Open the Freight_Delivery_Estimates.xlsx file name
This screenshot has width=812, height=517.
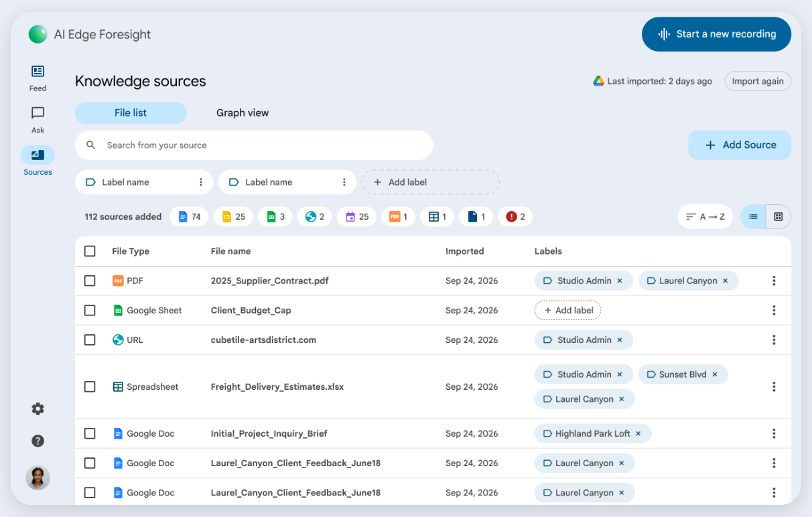(277, 386)
